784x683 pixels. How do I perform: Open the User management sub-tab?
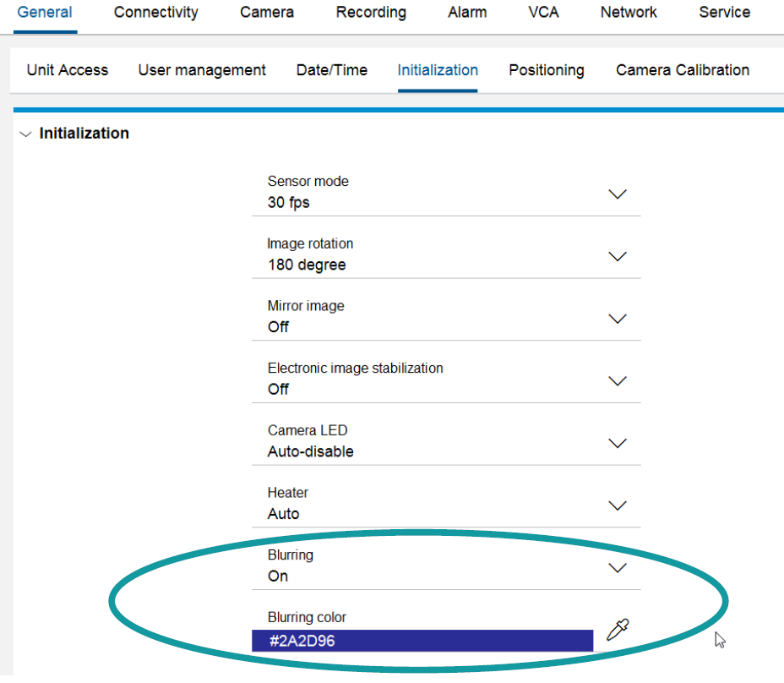(202, 70)
